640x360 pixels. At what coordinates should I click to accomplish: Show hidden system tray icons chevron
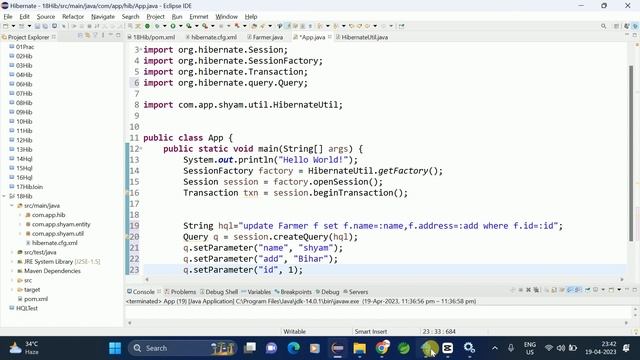tap(495, 348)
